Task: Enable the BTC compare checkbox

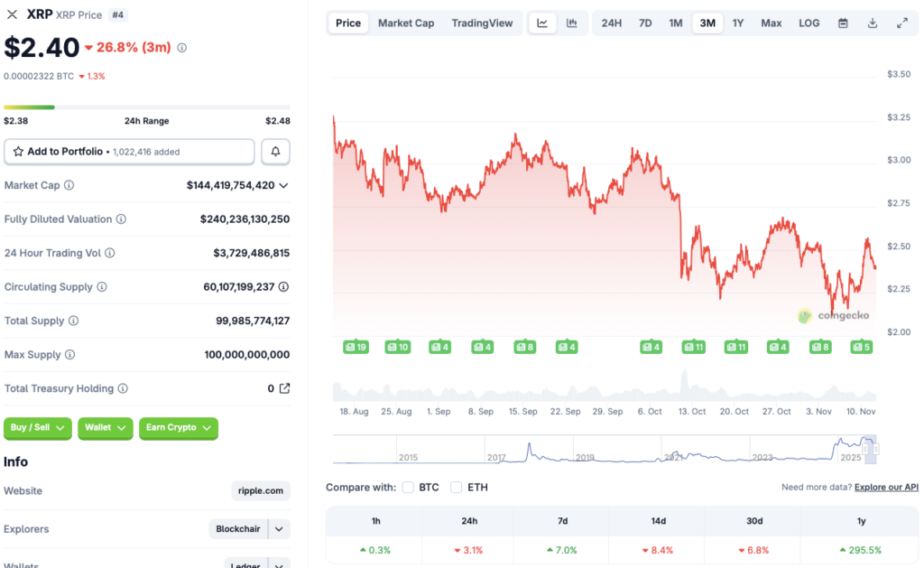Action: coord(407,487)
